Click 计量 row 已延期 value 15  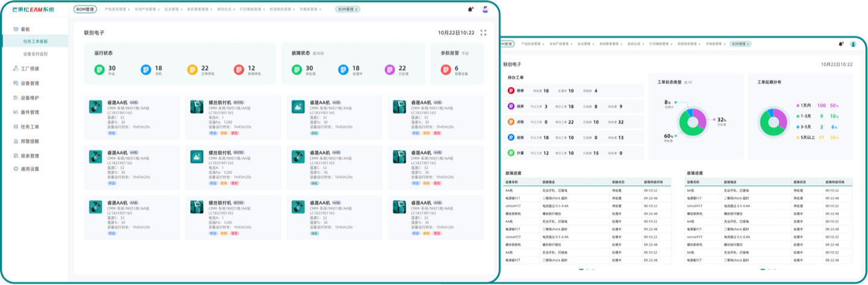coord(596,153)
